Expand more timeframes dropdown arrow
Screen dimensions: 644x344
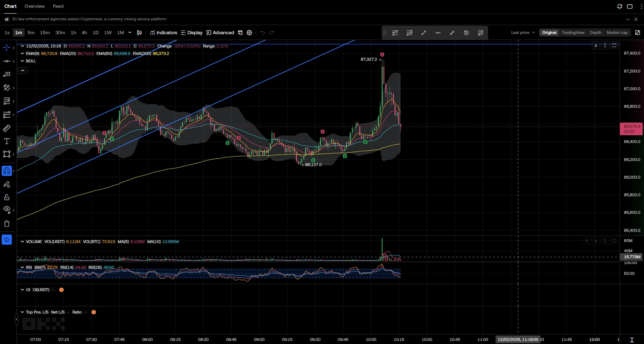(x=130, y=33)
